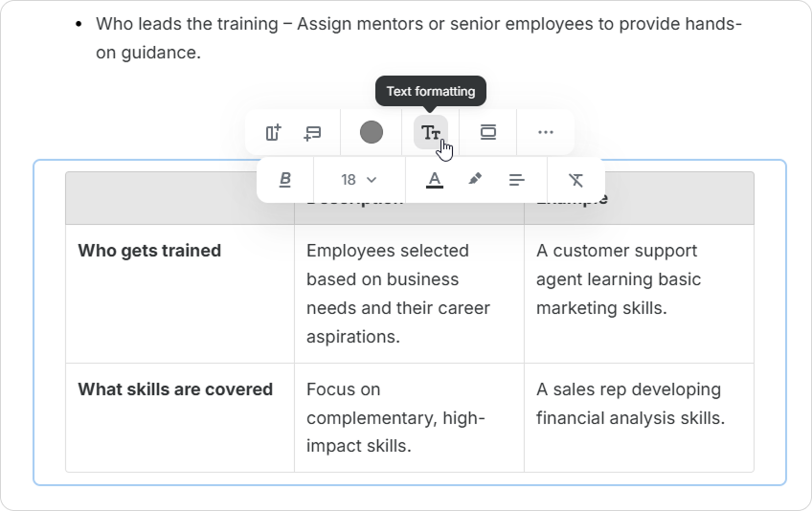Click the "What skills are covered" cell
Viewport: 812px width, 511px height.
(x=175, y=389)
